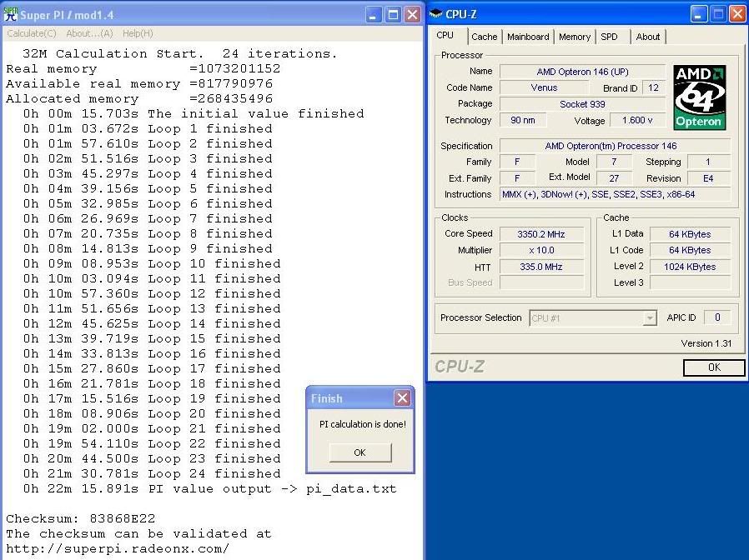749x560 pixels.
Task: Click the "Loop 12 finished" line
Action: (x=152, y=293)
